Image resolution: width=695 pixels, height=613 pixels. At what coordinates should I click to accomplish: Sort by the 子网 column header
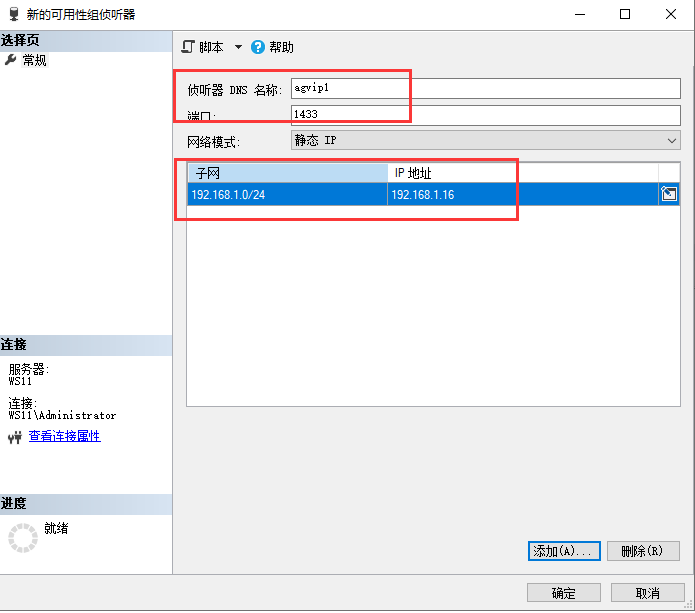(x=288, y=173)
